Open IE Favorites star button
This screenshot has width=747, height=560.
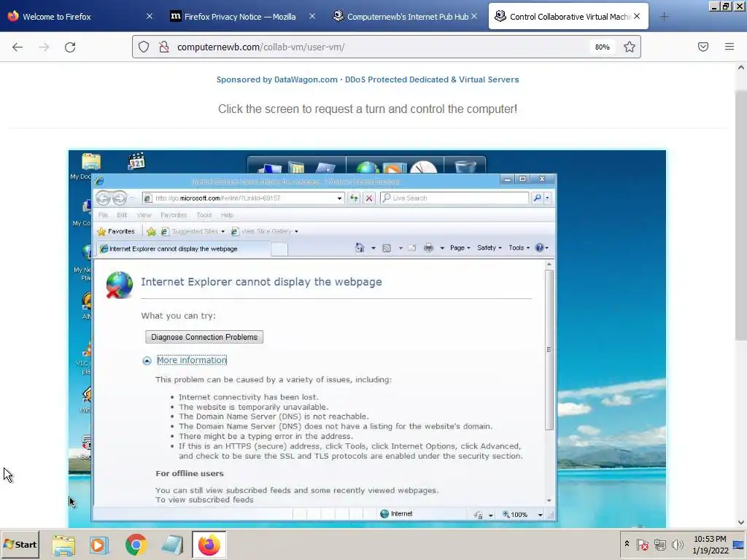pyautogui.click(x=116, y=231)
